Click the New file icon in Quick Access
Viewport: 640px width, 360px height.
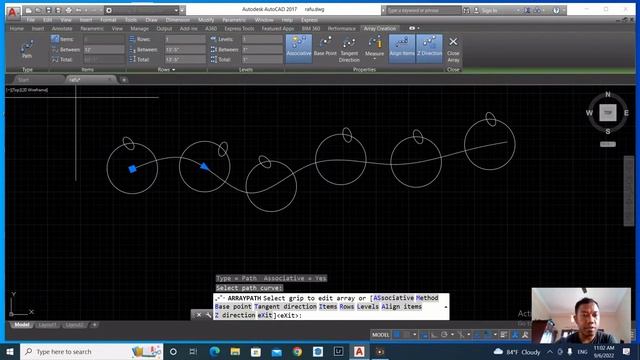pyautogui.click(x=29, y=10)
